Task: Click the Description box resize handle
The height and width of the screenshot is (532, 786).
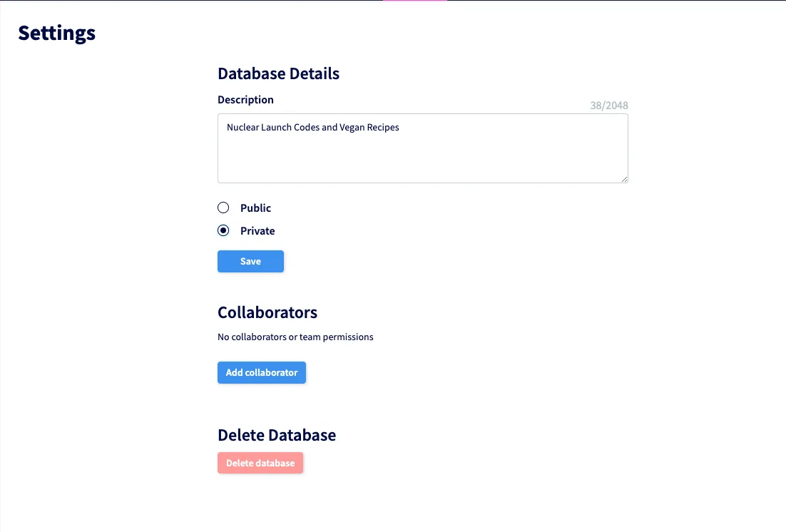Action: (x=624, y=179)
